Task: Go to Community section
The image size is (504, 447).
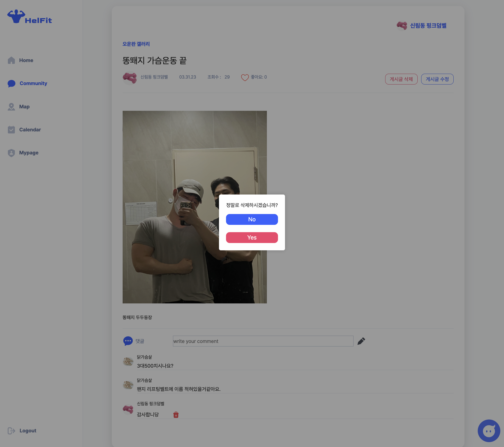Action: [x=27, y=83]
